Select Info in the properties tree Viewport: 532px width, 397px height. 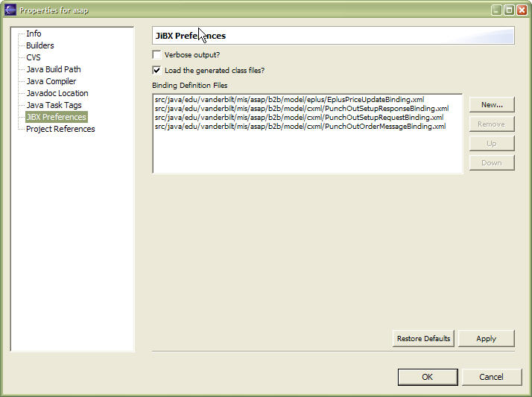click(x=34, y=34)
